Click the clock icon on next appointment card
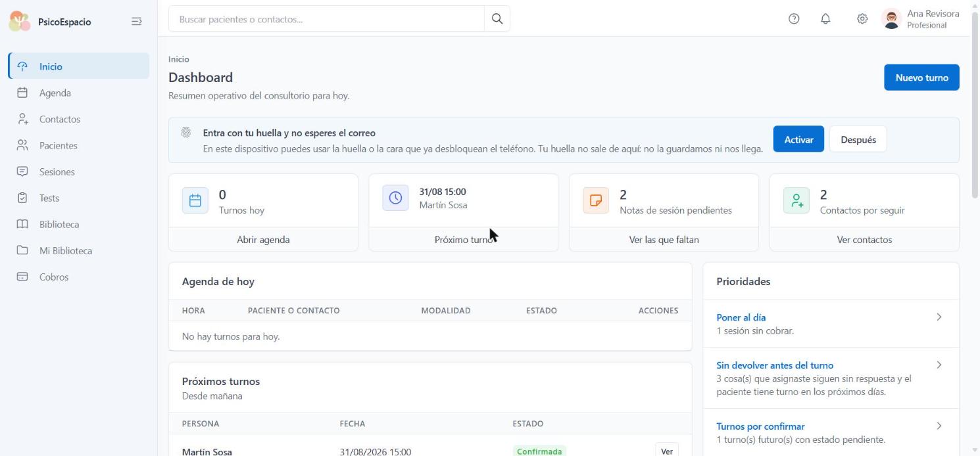This screenshot has width=980, height=456. point(395,198)
